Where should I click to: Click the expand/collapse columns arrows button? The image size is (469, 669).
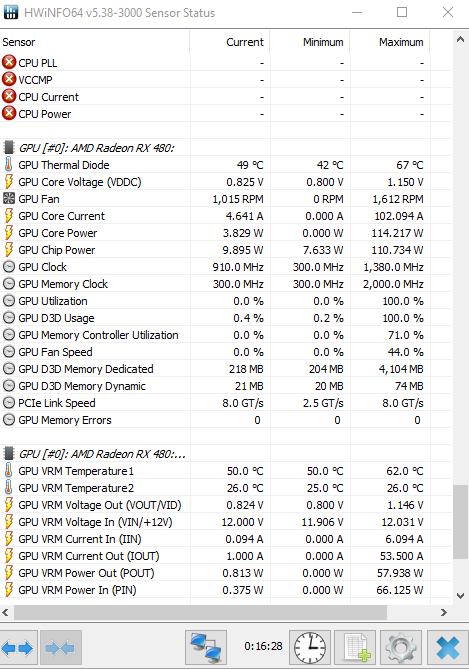pos(17,648)
